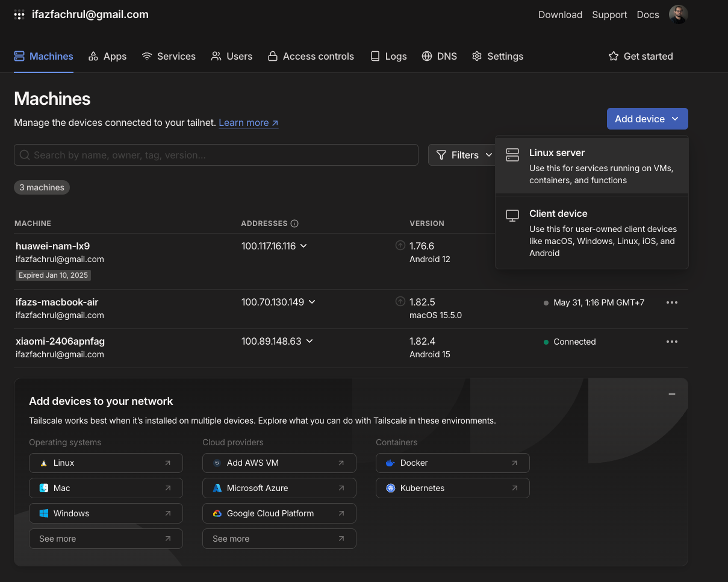Click the Tailscale dots logo icon
The image size is (728, 582).
(19, 15)
